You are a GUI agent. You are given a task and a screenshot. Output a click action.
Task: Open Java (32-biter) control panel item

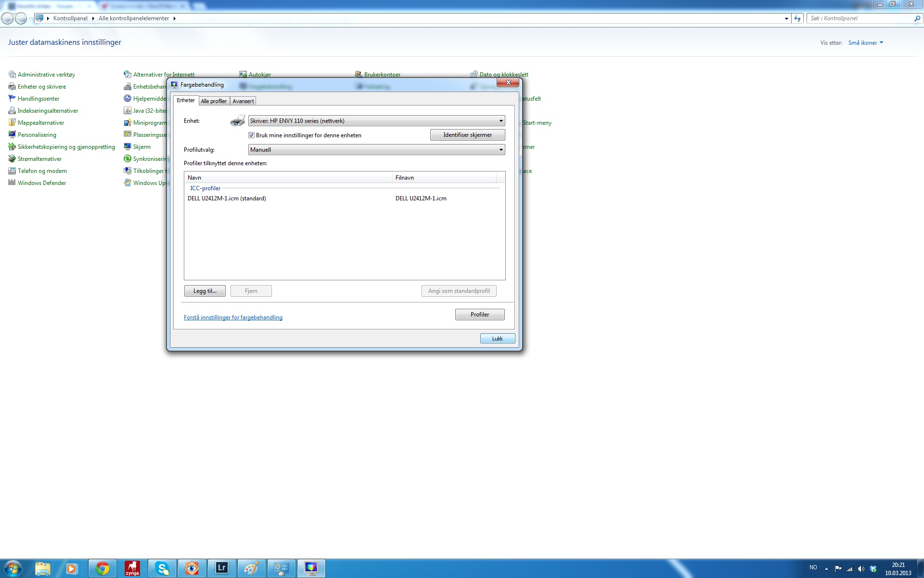tap(145, 111)
